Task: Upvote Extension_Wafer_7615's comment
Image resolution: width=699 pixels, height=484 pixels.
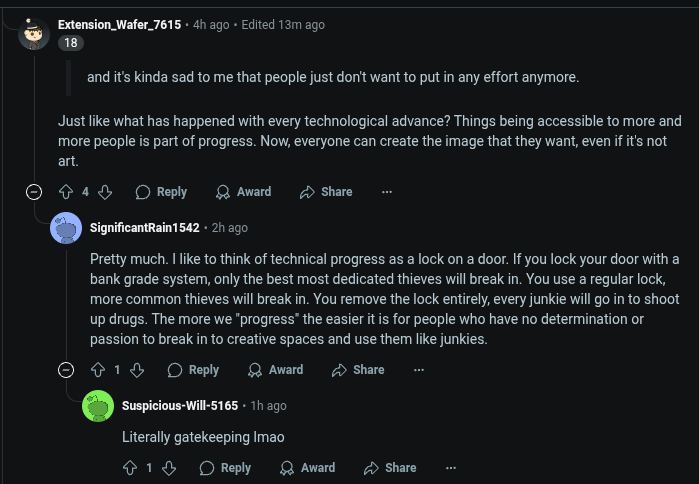Action: (66, 192)
